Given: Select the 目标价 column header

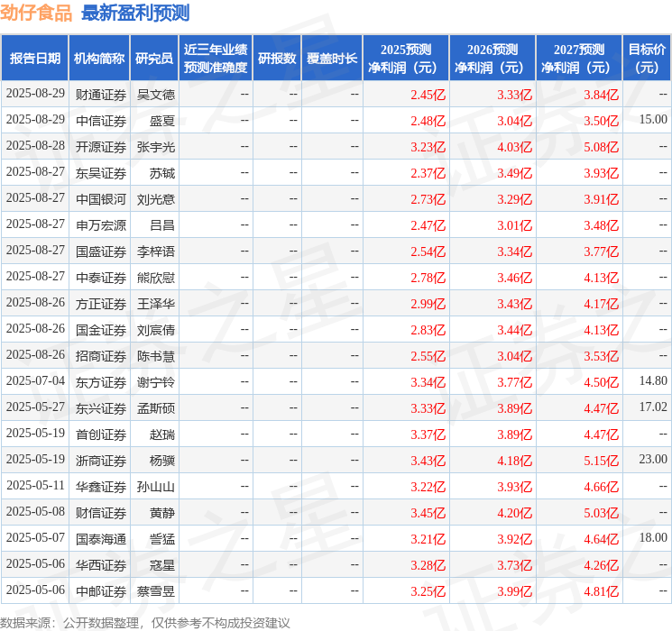Looking at the screenshot, I should pos(647,59).
